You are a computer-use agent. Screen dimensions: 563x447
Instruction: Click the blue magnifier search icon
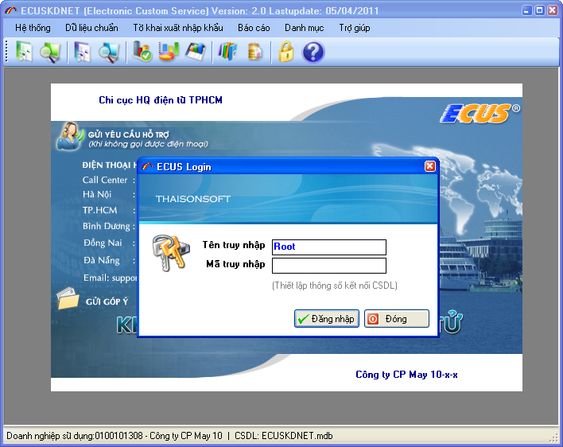(x=109, y=52)
